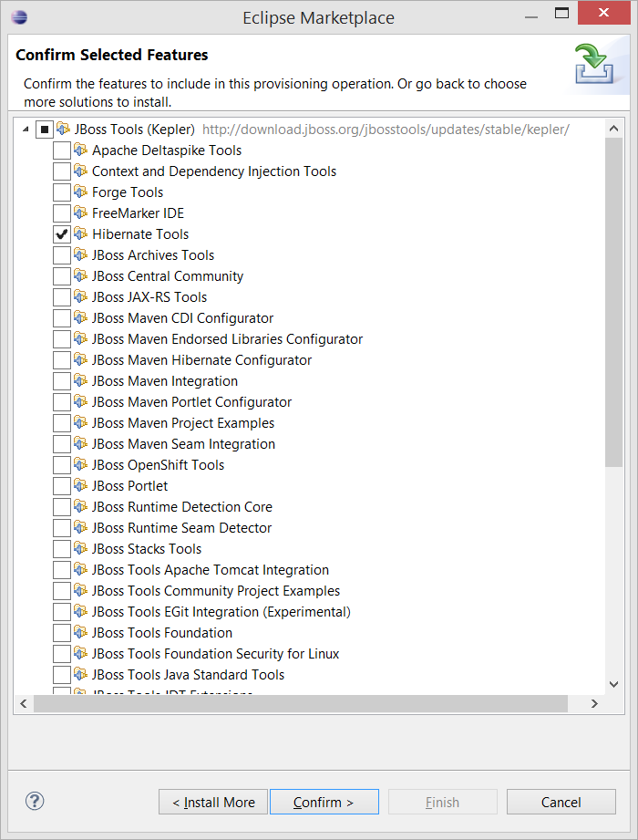Select the JBoss Stacks Tools row label
This screenshot has width=638, height=840.
tap(147, 548)
